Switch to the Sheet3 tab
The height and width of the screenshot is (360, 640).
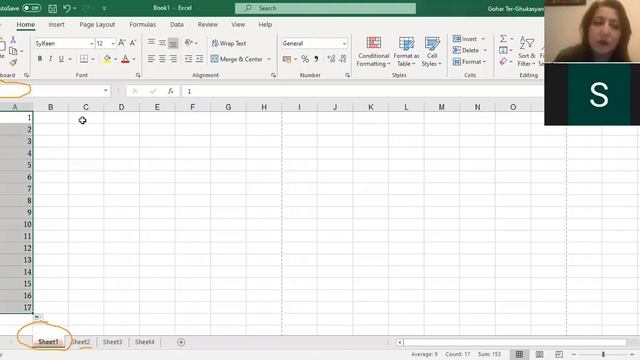[x=112, y=342]
